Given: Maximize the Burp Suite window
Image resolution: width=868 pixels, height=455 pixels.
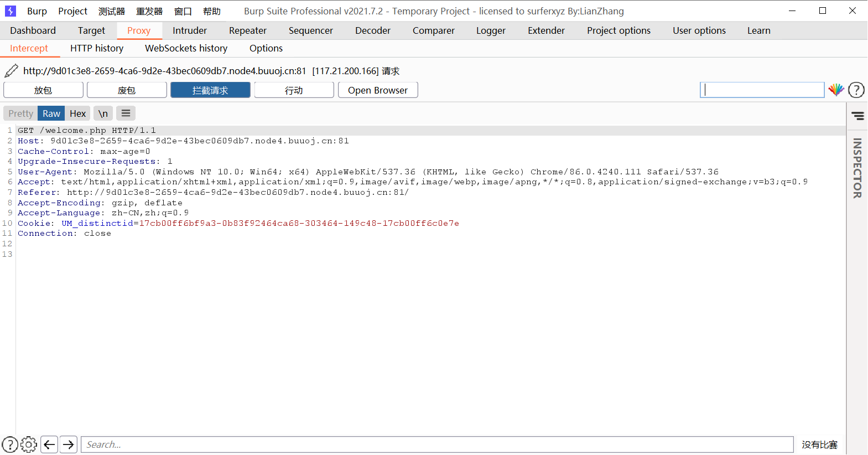Looking at the screenshot, I should 823,11.
